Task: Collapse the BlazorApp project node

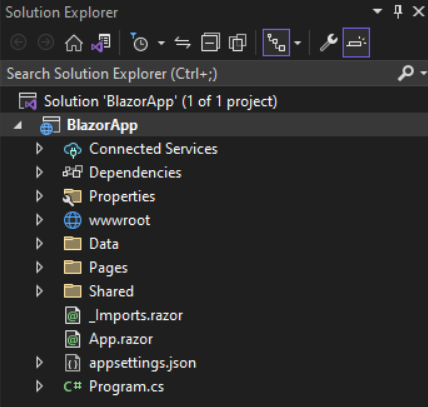Action: pos(18,125)
